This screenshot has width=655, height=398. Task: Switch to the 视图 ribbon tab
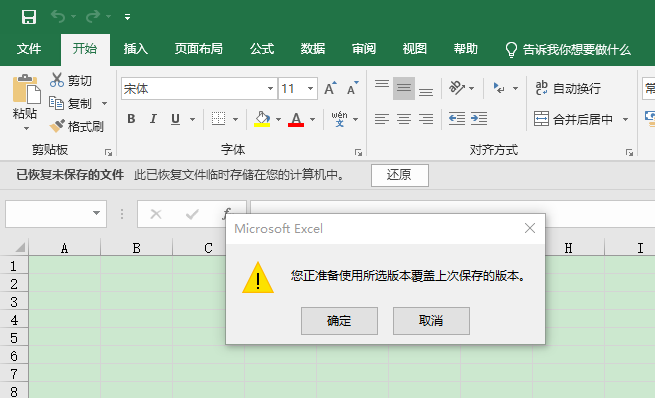pos(415,49)
